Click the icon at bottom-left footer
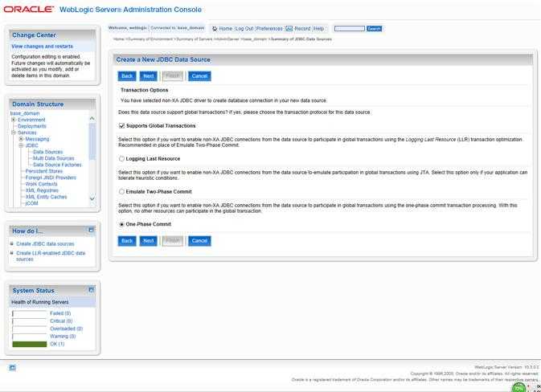Viewport: 541px width, 392px height. pyautogui.click(x=12, y=368)
